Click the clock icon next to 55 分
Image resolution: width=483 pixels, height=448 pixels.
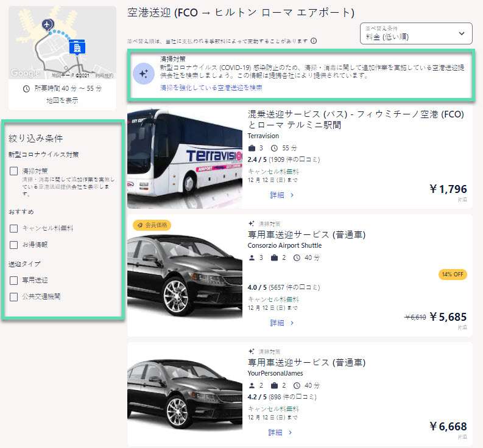tap(274, 148)
